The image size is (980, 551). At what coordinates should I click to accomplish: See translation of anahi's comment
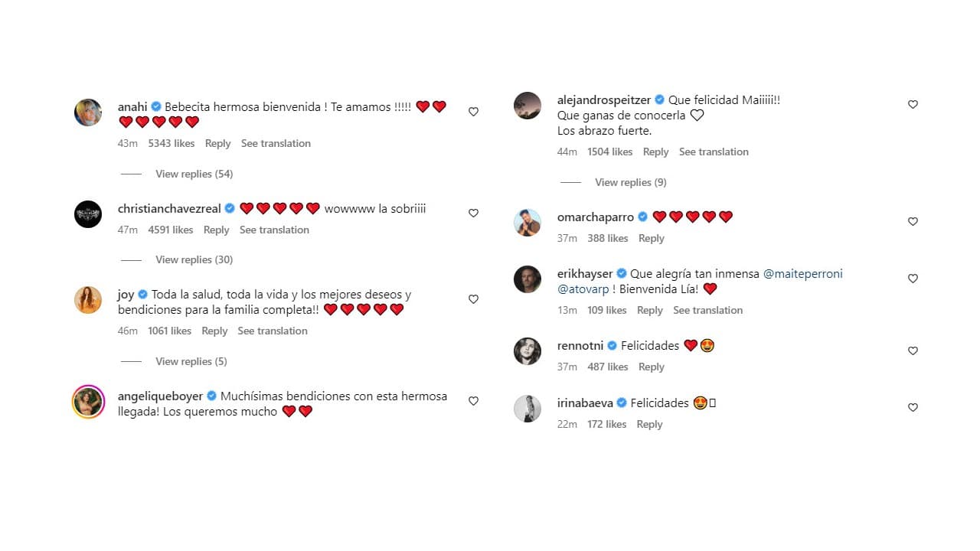(276, 143)
